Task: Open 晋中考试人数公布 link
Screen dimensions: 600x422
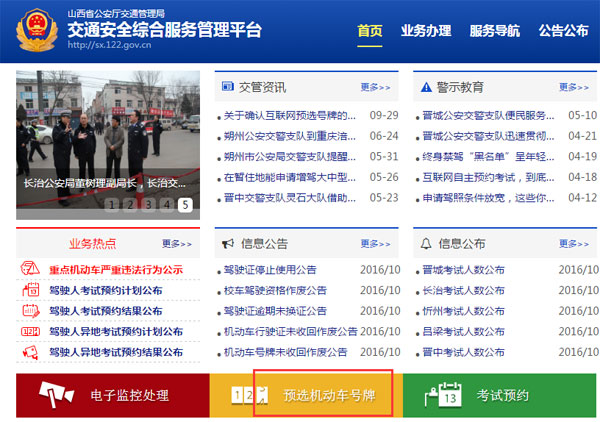Action: pos(463,352)
